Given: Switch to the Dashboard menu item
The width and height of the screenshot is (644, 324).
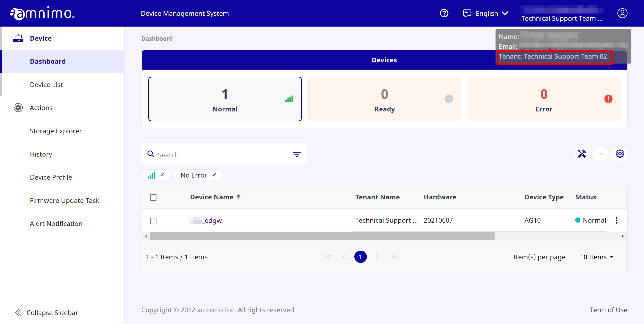Looking at the screenshot, I should point(48,61).
